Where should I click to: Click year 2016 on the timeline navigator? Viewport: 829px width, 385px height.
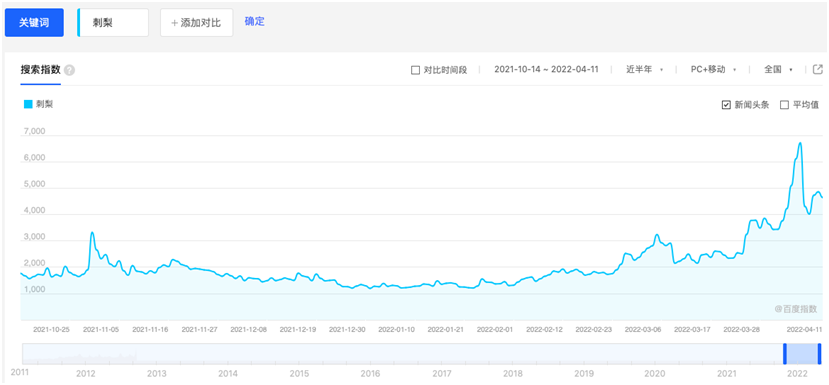[370, 374]
